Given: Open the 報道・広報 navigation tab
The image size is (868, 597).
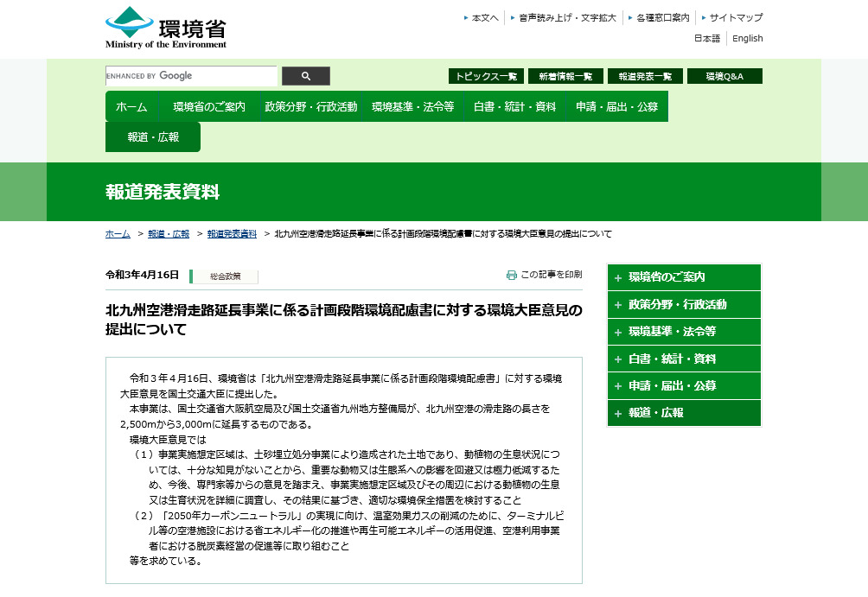Looking at the screenshot, I should [x=153, y=137].
